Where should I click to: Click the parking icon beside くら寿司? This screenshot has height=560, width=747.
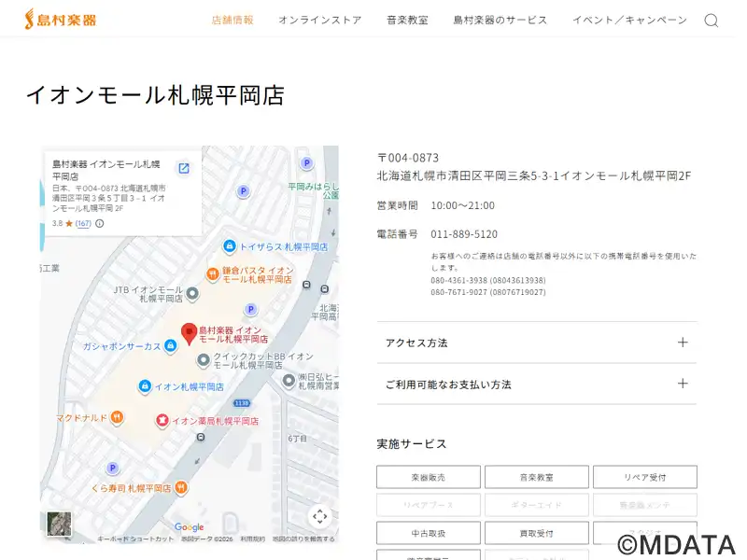coord(112,468)
